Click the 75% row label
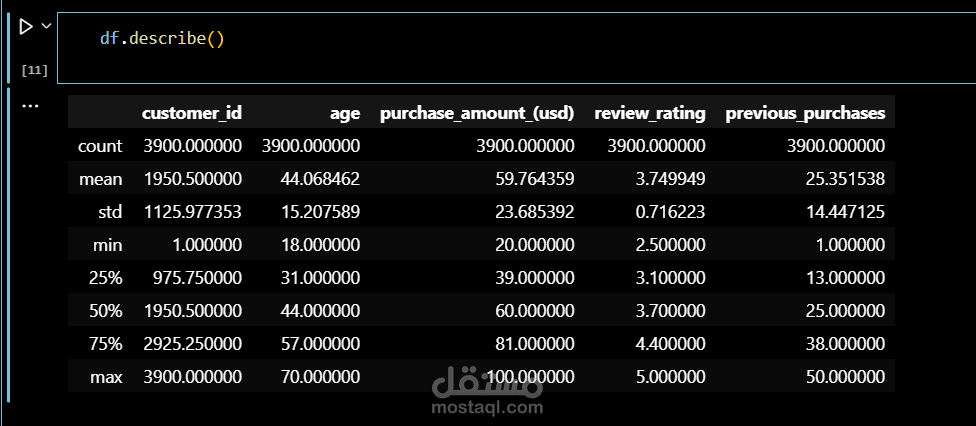This screenshot has height=426, width=976. (105, 344)
